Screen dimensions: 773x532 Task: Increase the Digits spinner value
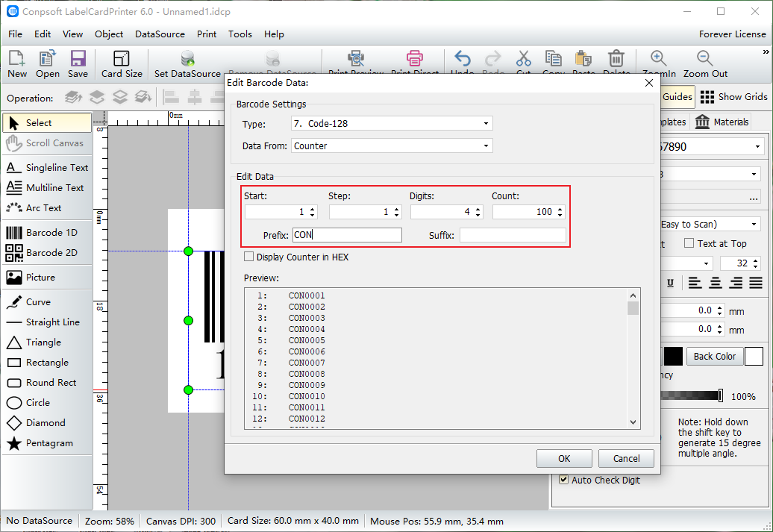(x=478, y=209)
